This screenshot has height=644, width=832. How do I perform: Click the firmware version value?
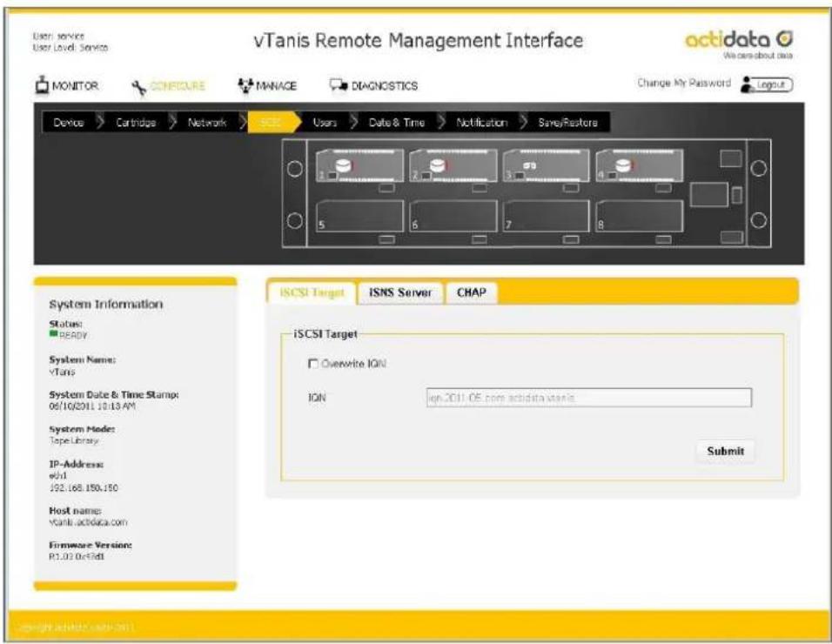pos(77,556)
